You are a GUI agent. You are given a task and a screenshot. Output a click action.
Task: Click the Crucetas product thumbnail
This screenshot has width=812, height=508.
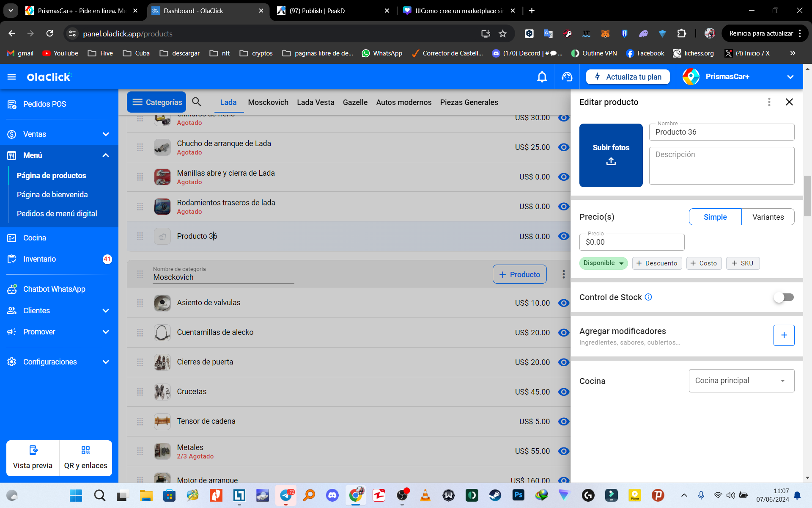pyautogui.click(x=162, y=392)
